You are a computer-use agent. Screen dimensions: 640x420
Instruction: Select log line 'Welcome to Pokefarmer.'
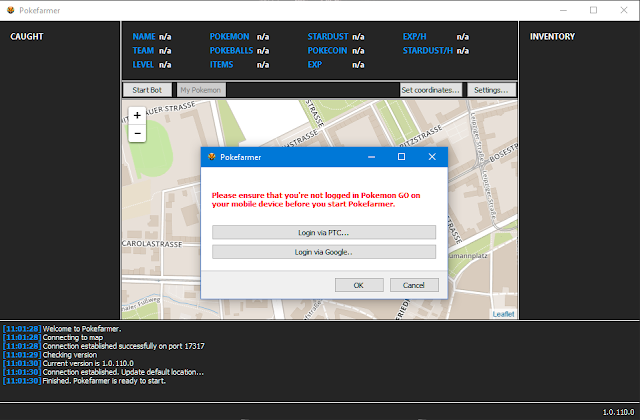(82, 329)
